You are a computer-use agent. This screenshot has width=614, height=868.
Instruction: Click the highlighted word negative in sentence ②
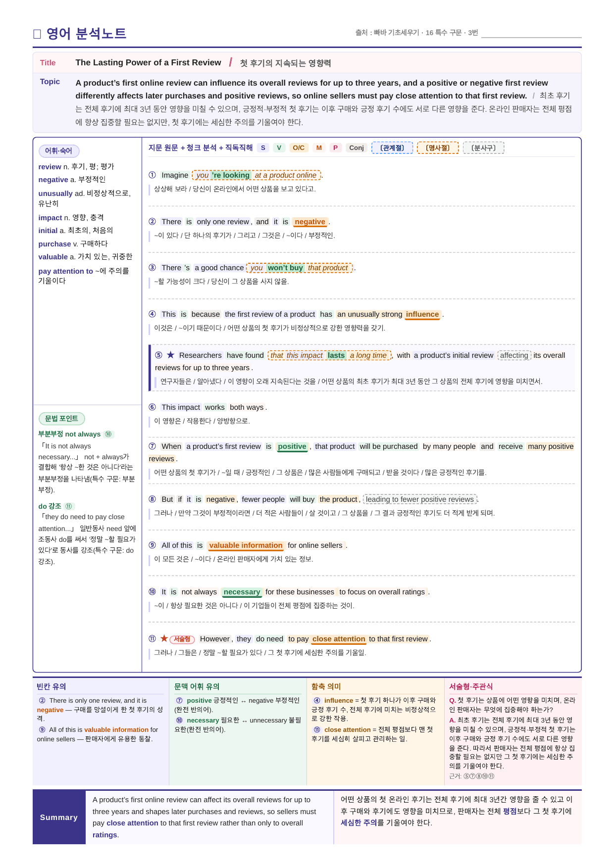click(310, 222)
